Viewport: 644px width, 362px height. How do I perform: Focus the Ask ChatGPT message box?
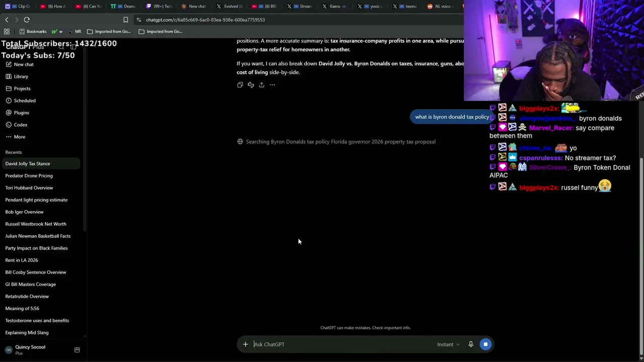click(342, 344)
